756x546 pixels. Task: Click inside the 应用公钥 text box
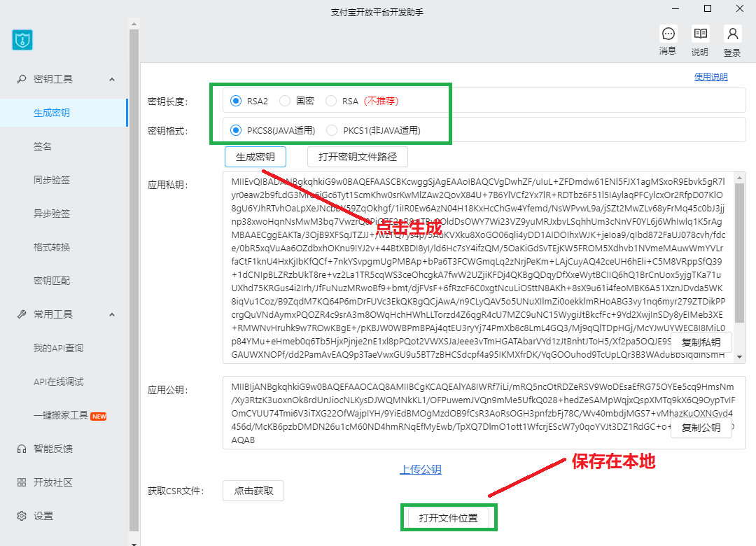point(484,413)
